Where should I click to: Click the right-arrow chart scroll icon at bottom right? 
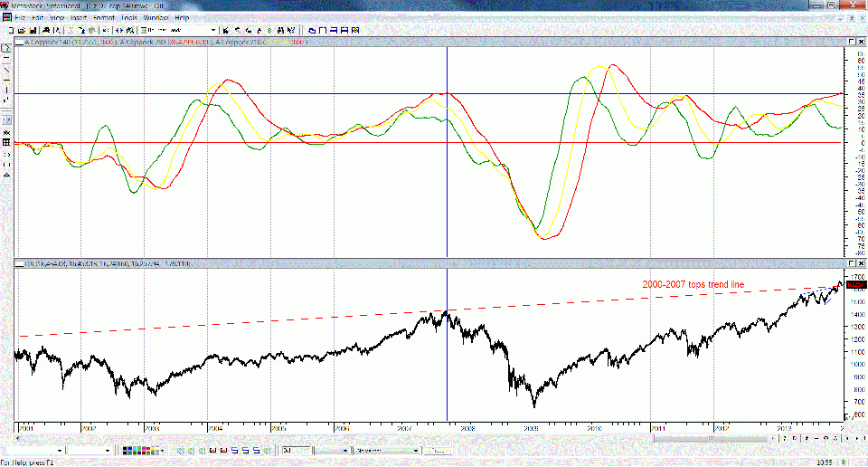pos(857,438)
